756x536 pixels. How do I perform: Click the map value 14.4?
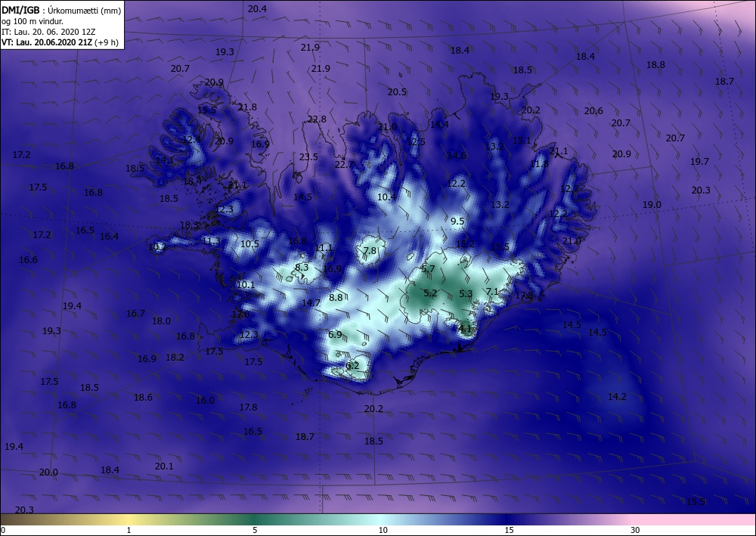click(x=440, y=124)
